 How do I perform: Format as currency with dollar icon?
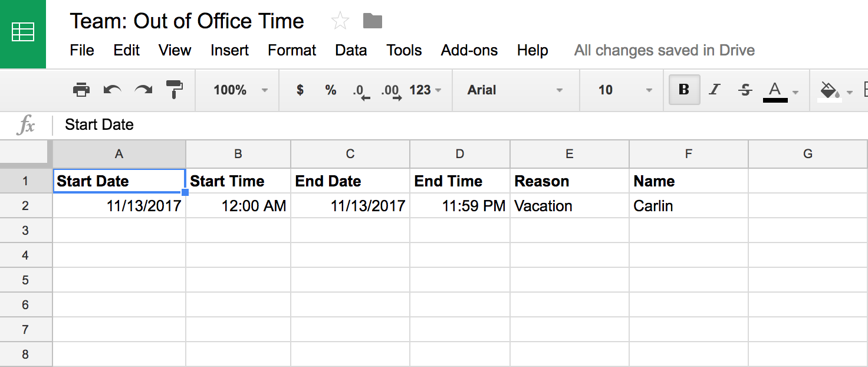point(300,90)
